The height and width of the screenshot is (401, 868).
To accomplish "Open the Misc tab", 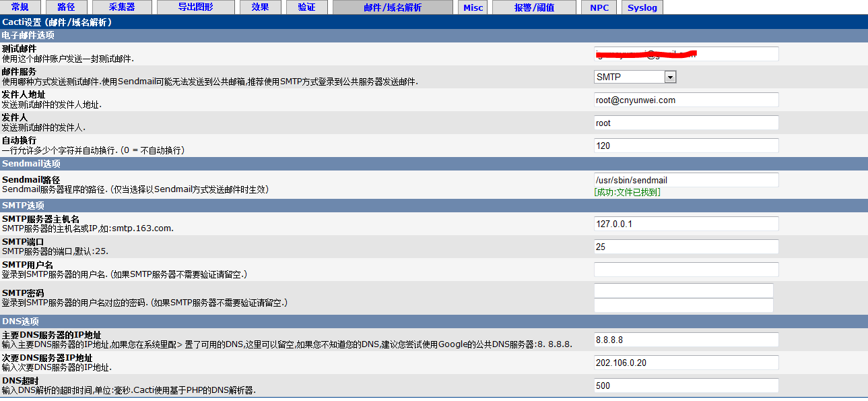I will (x=473, y=7).
